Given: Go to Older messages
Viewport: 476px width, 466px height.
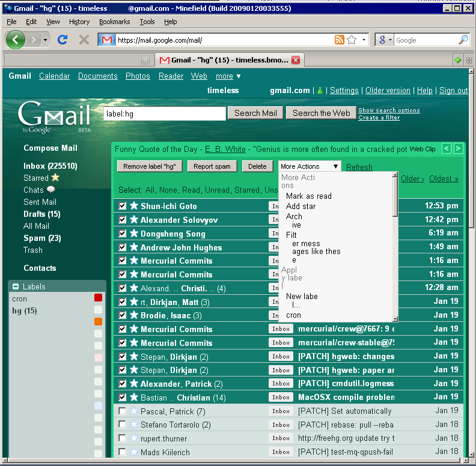Looking at the screenshot, I should pos(412,178).
